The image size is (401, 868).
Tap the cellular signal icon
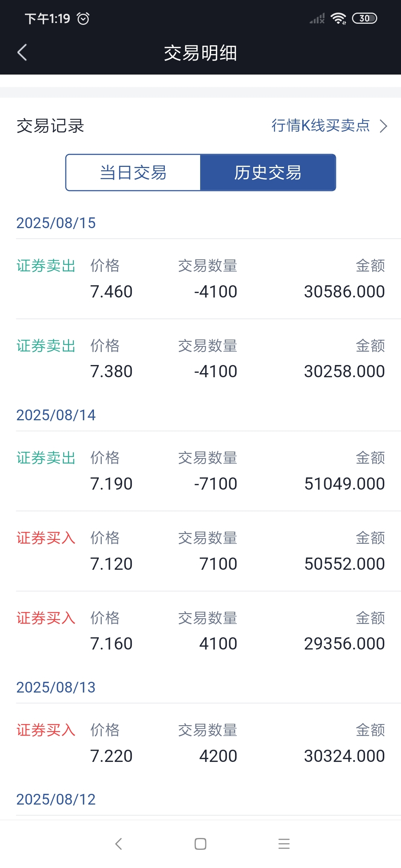point(317,19)
